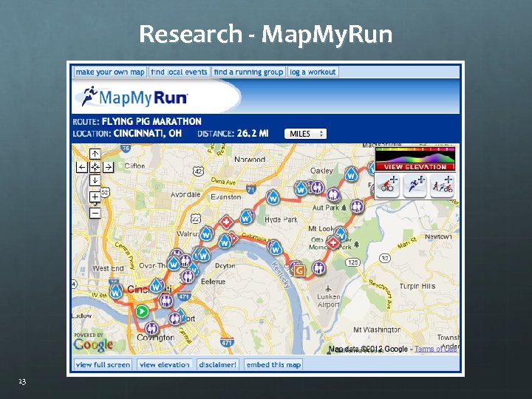Pan the map right with the arrow
This screenshot has width=532, height=399.
tap(108, 167)
